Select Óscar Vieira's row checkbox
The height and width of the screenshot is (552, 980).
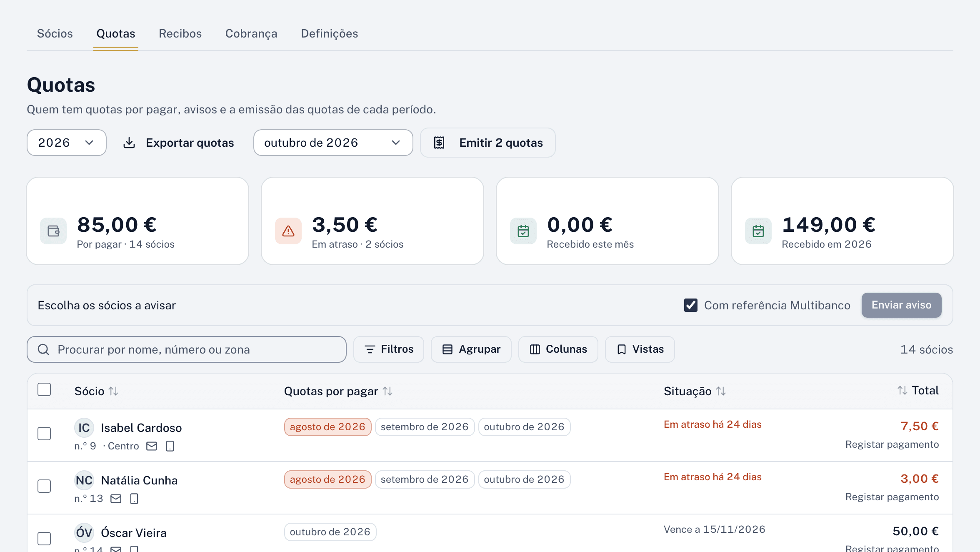[44, 539]
